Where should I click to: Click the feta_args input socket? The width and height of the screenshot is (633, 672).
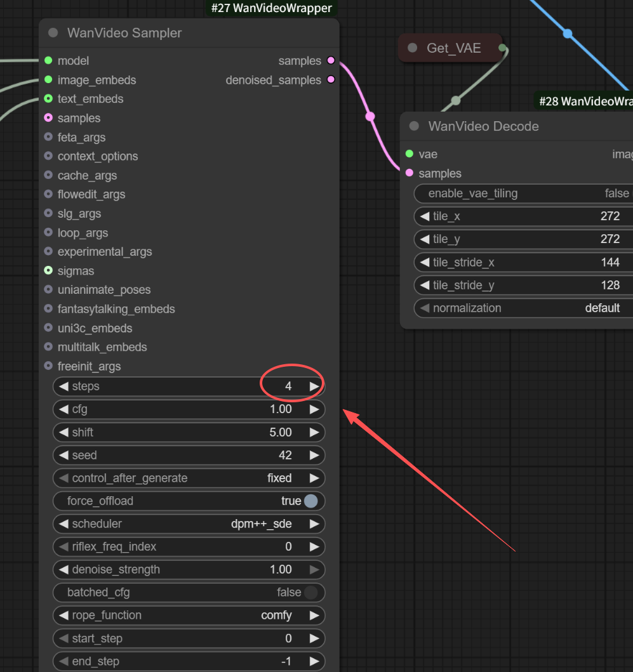[48, 137]
